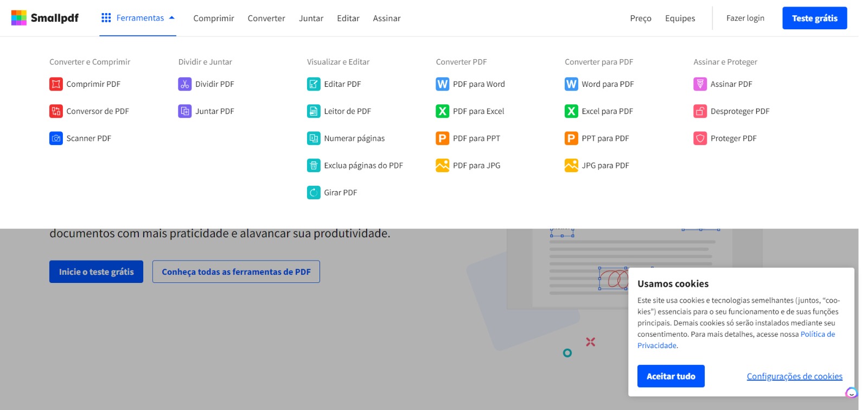868x410 pixels.
Task: Click the Converter e Comprimir heading
Action: point(90,62)
